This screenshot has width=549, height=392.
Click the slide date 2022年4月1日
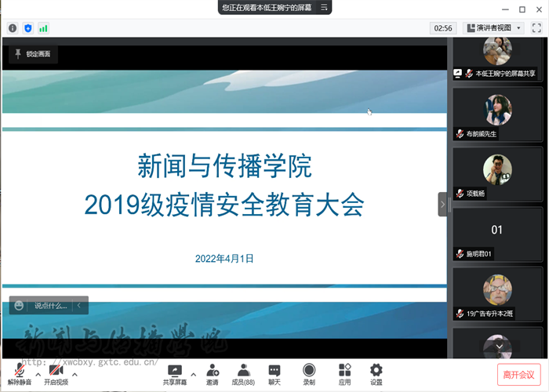click(x=224, y=259)
